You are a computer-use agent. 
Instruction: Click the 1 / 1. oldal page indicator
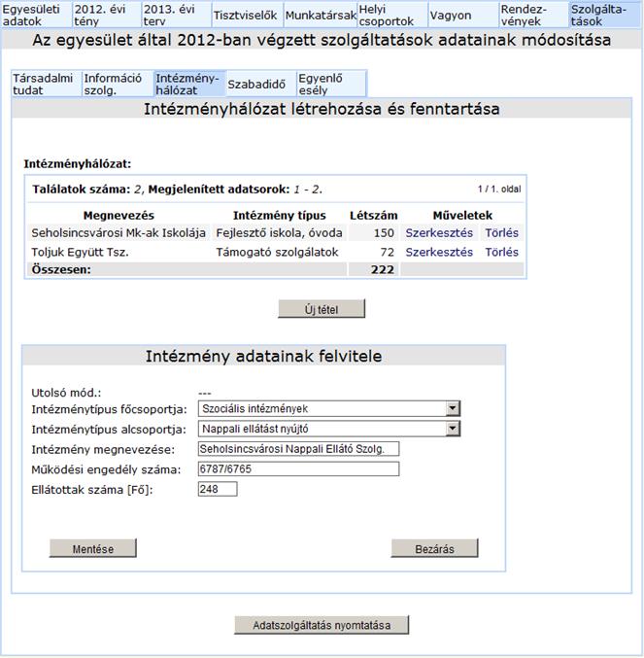pos(499,190)
